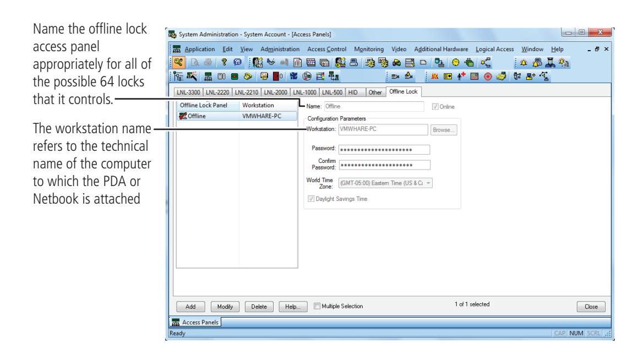The height and width of the screenshot is (355, 644).
Task: Click the highlighted key login toolbar icon
Action: [178, 62]
